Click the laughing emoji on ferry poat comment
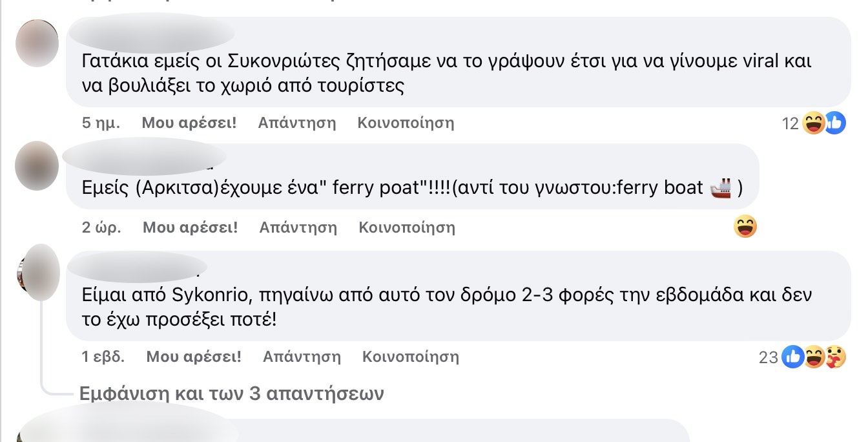 click(x=745, y=227)
